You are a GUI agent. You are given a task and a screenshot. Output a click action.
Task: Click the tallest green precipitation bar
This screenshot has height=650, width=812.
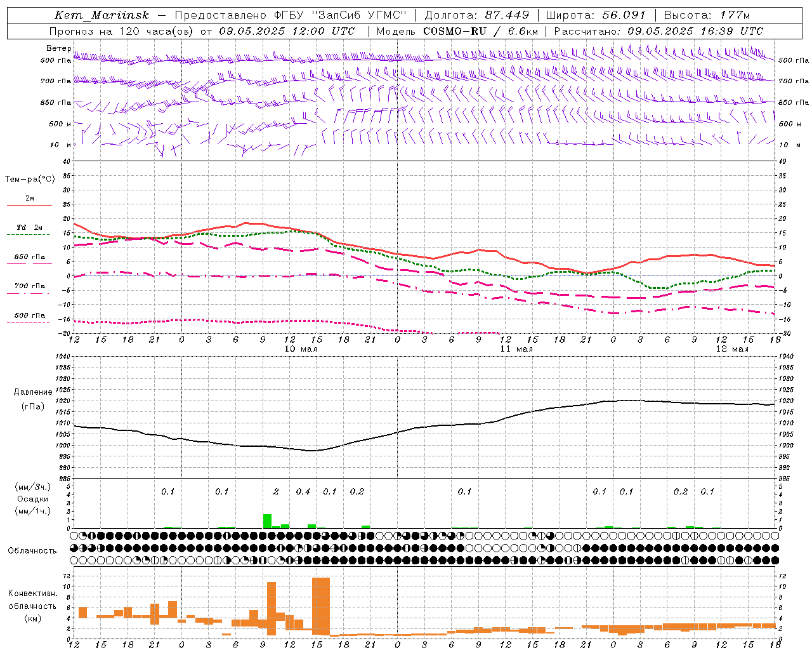267,521
